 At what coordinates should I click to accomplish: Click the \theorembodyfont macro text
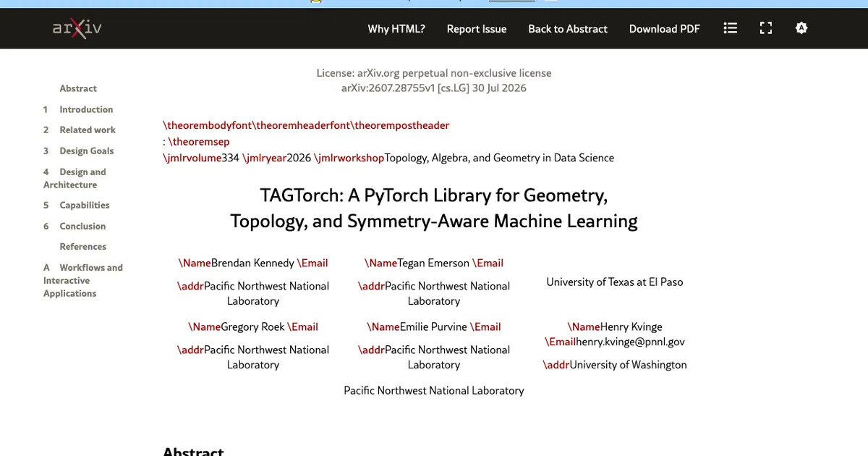(208, 125)
